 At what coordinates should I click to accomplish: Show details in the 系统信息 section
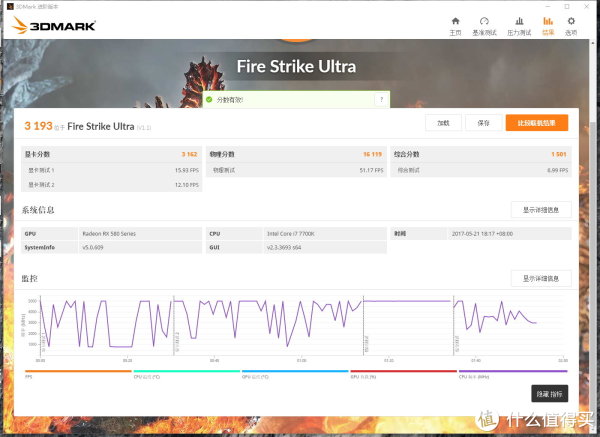[x=541, y=210]
